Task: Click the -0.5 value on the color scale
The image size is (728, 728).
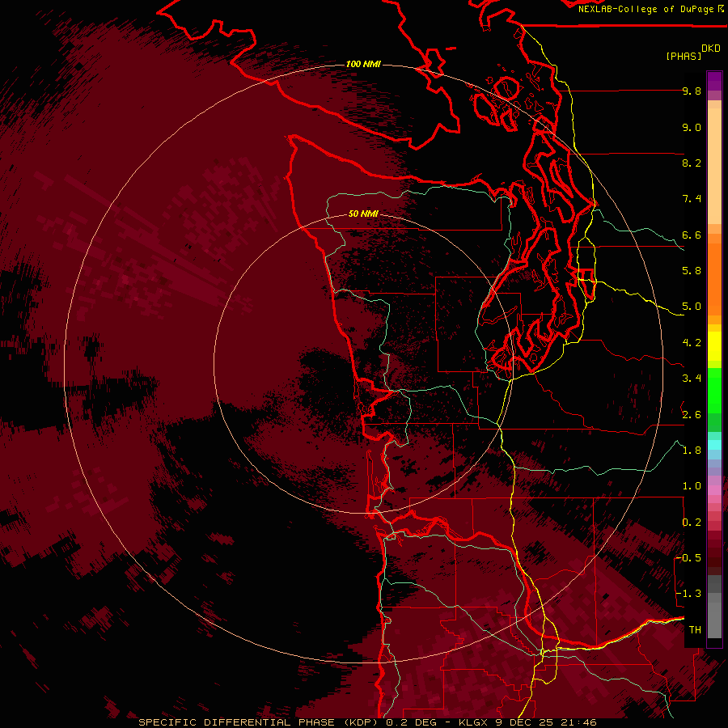Action: (x=688, y=558)
